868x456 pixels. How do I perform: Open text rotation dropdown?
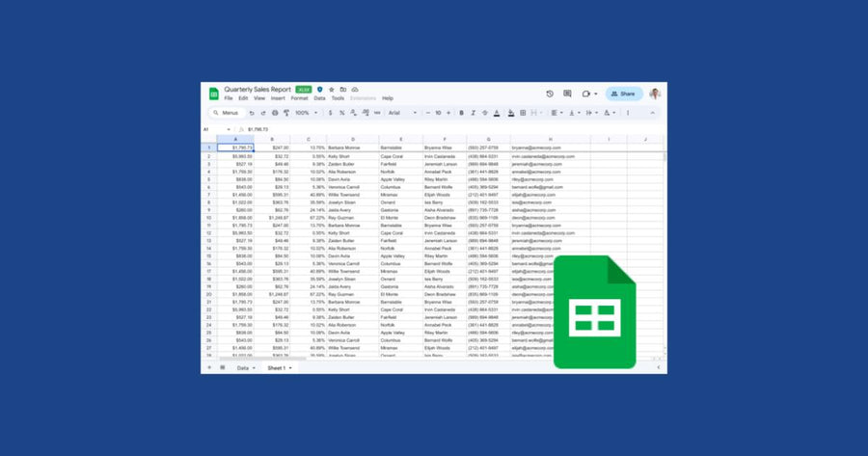pos(609,113)
